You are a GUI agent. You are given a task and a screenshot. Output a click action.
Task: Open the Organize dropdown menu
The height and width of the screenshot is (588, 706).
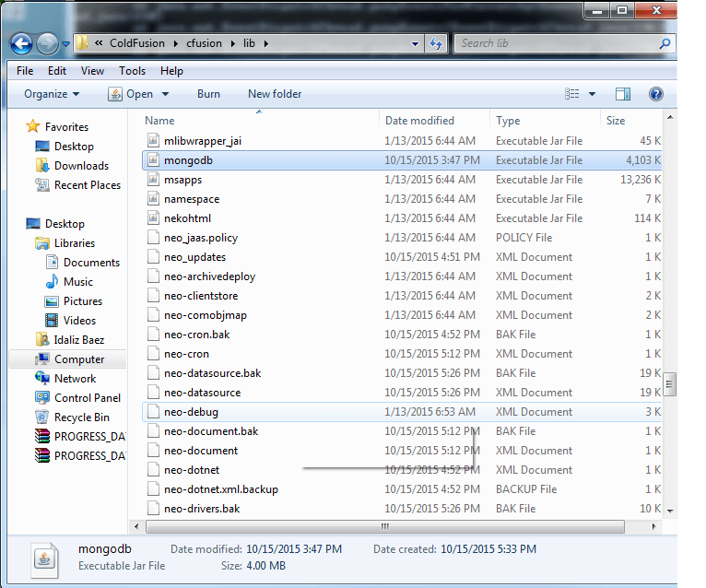[x=52, y=94]
